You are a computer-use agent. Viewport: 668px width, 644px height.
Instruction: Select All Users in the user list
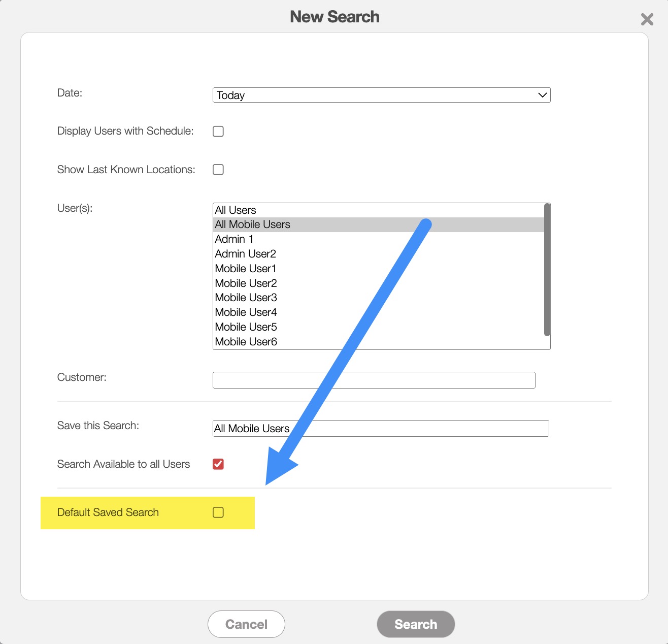(236, 210)
